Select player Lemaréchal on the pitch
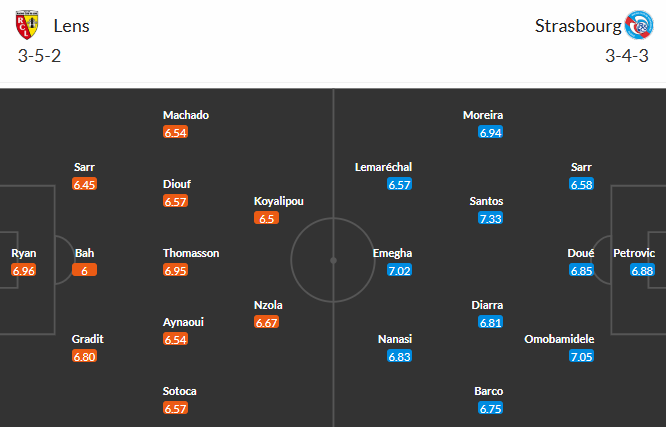The image size is (666, 427). [x=383, y=167]
